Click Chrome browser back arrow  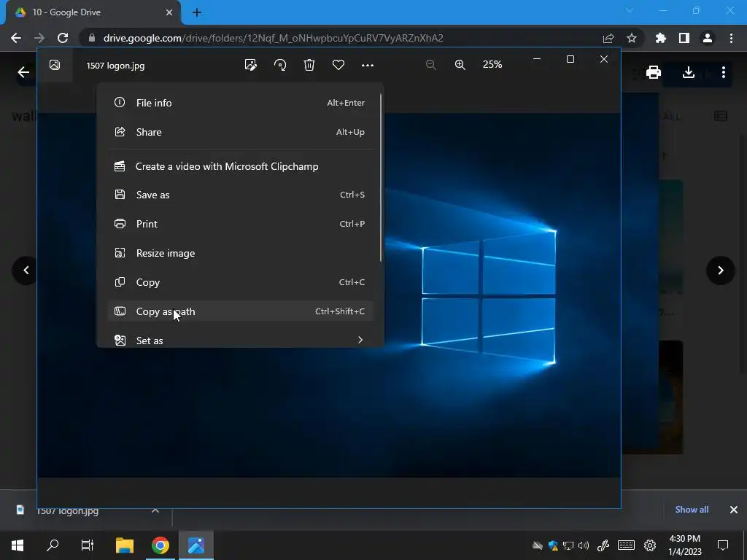tap(16, 38)
